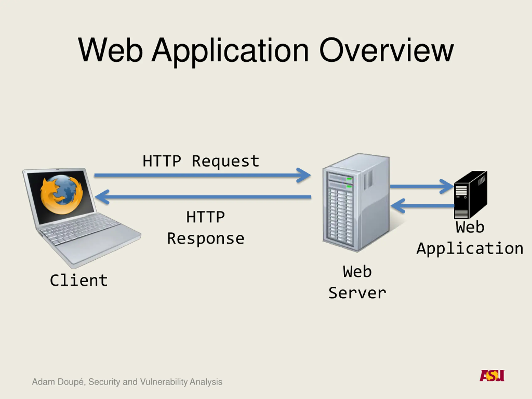
Task: Click the Firefox logo on the laptop screen
Action: (62, 195)
